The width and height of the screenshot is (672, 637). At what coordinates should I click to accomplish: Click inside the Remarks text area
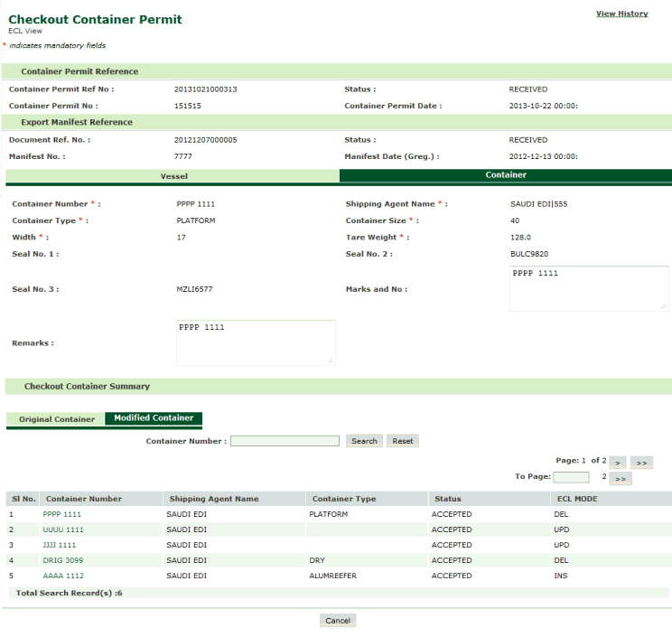tap(256, 343)
